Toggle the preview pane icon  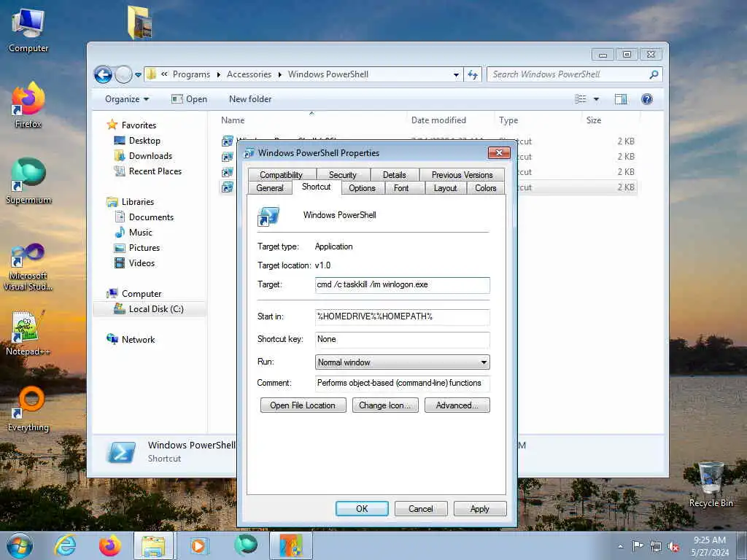coord(621,99)
